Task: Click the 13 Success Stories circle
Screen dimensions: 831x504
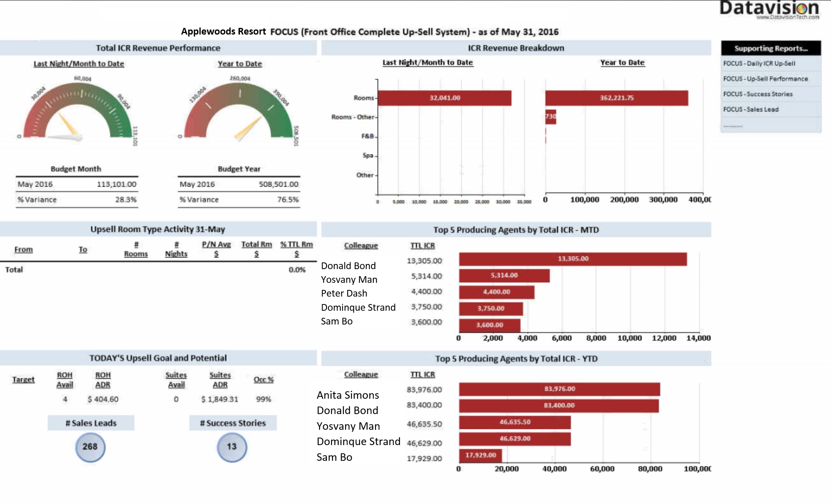Action: (232, 447)
